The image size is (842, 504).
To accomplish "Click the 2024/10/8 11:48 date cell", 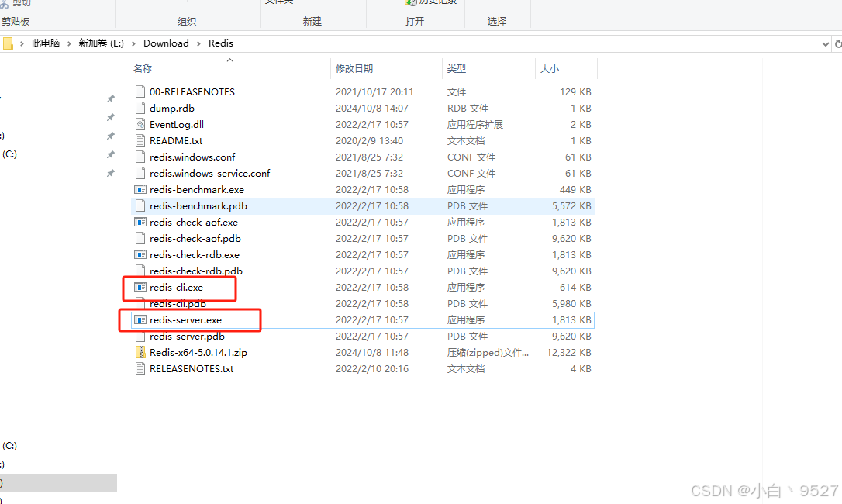I will point(372,353).
